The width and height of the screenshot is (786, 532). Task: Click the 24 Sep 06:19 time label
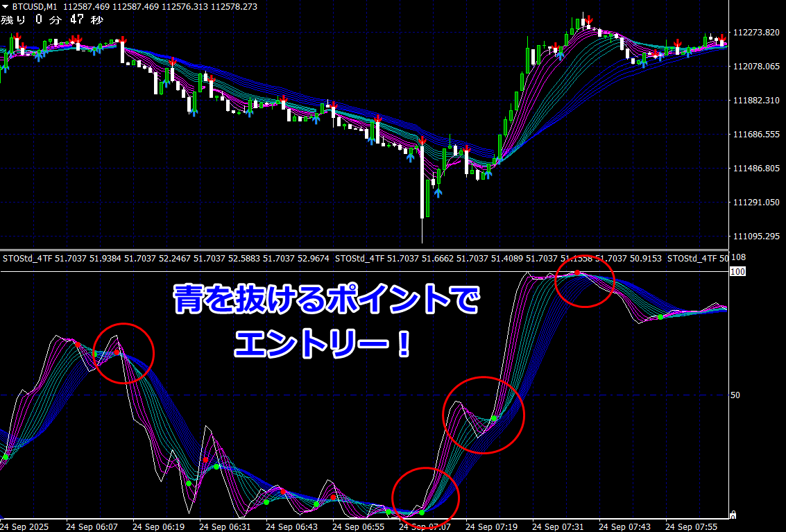pyautogui.click(x=158, y=527)
